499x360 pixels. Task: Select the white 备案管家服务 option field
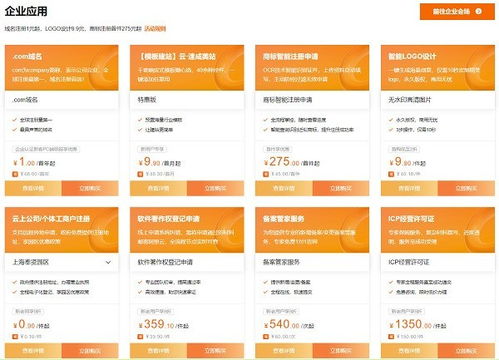click(312, 262)
